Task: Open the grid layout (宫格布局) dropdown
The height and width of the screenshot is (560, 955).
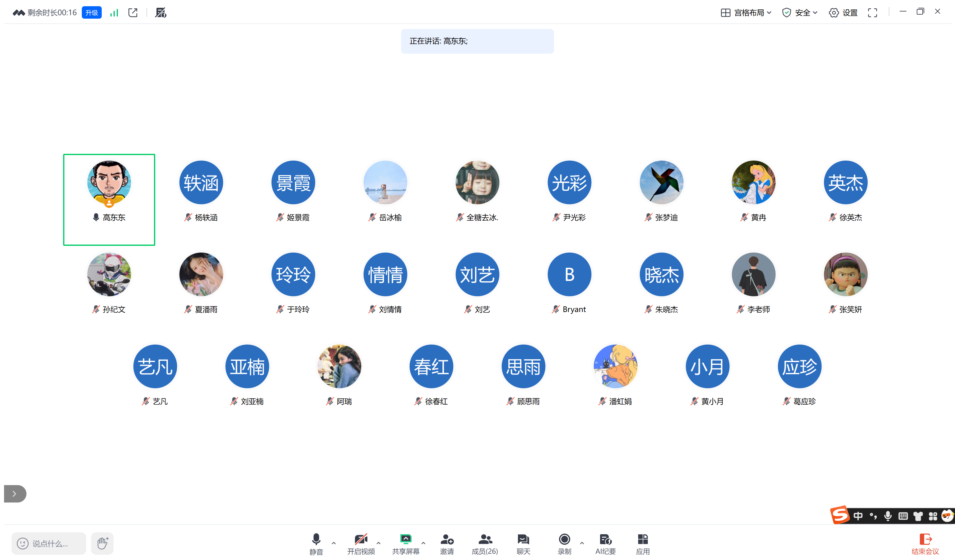Action: coord(746,13)
